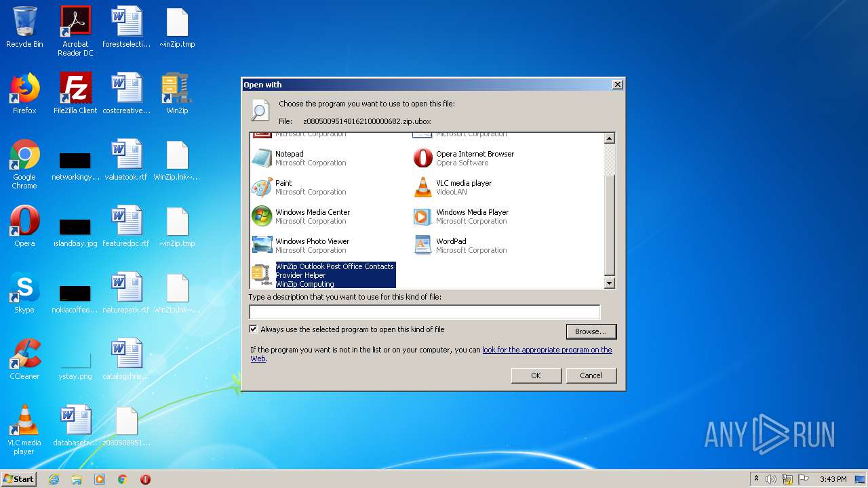Show hidden system tray icons

756,479
